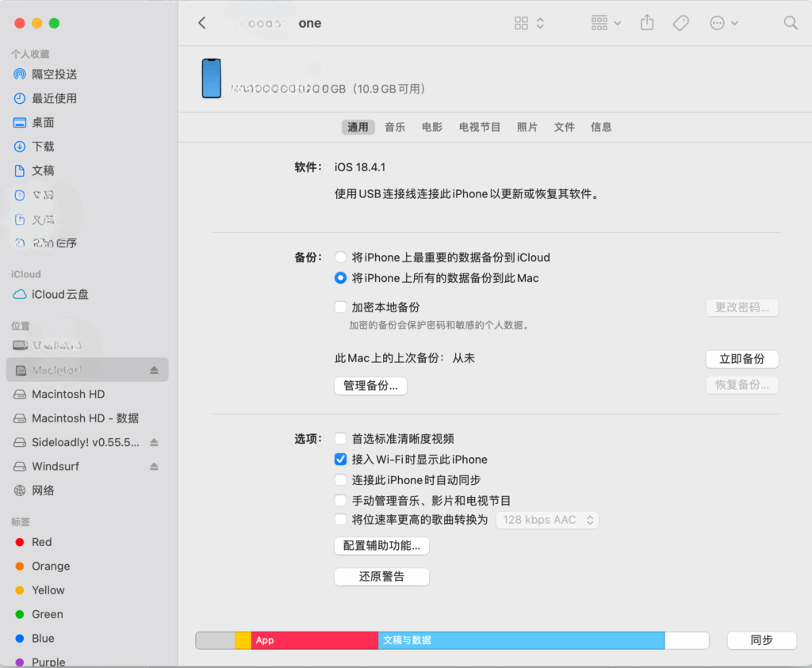This screenshot has width=812, height=668.
Task: Switch to the 信息 tab
Action: (x=601, y=128)
